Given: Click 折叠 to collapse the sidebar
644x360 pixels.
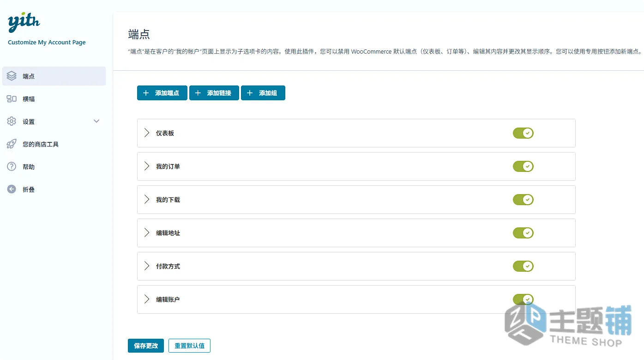Looking at the screenshot, I should tap(54, 189).
